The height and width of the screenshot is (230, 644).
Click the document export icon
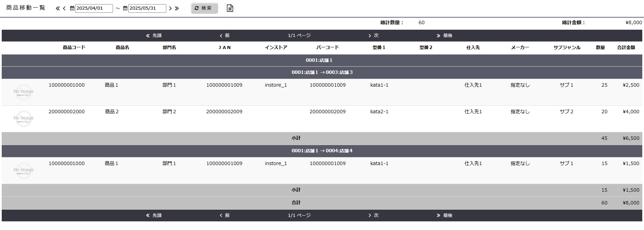pyautogui.click(x=230, y=8)
